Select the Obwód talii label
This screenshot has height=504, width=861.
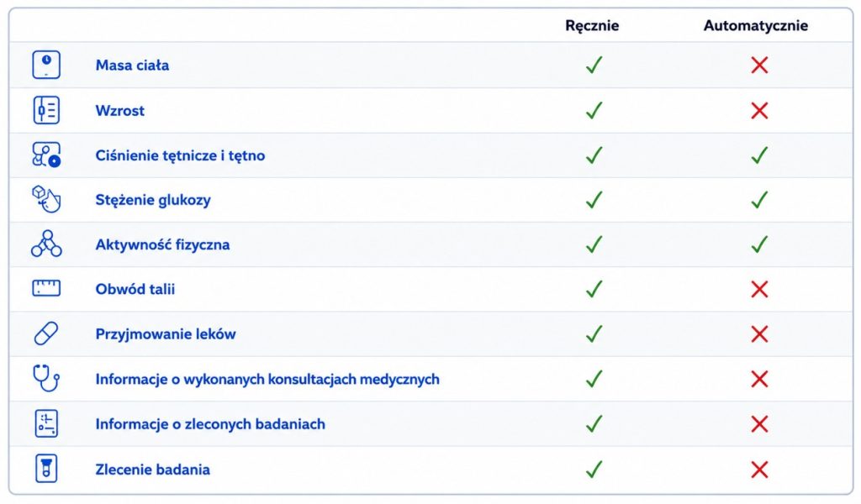[x=135, y=289]
